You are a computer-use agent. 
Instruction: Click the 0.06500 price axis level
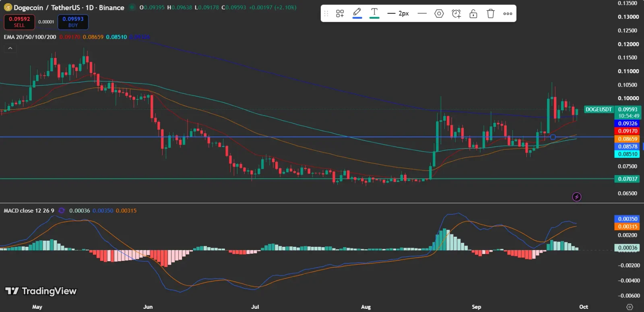(627, 193)
